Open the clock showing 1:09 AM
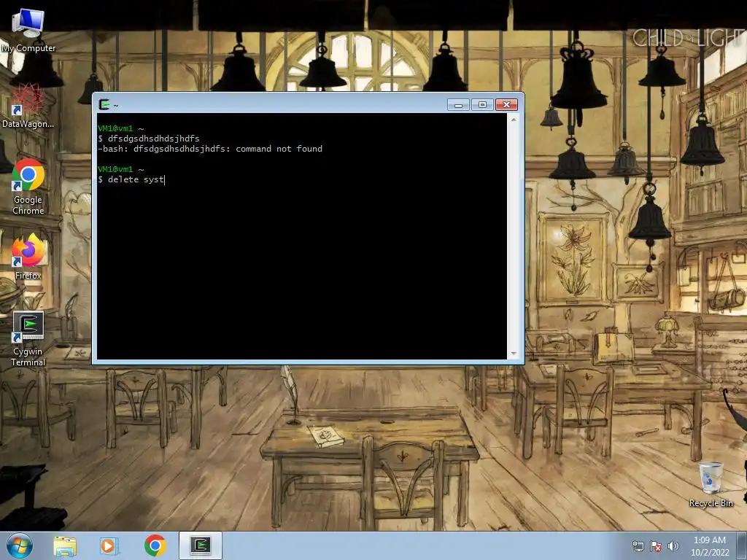Image resolution: width=747 pixels, height=560 pixels. tap(710, 546)
